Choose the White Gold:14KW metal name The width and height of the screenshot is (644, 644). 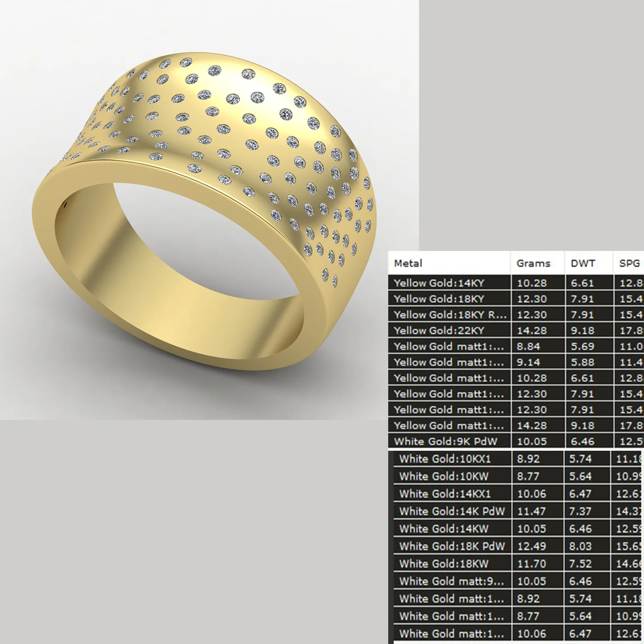click(444, 529)
